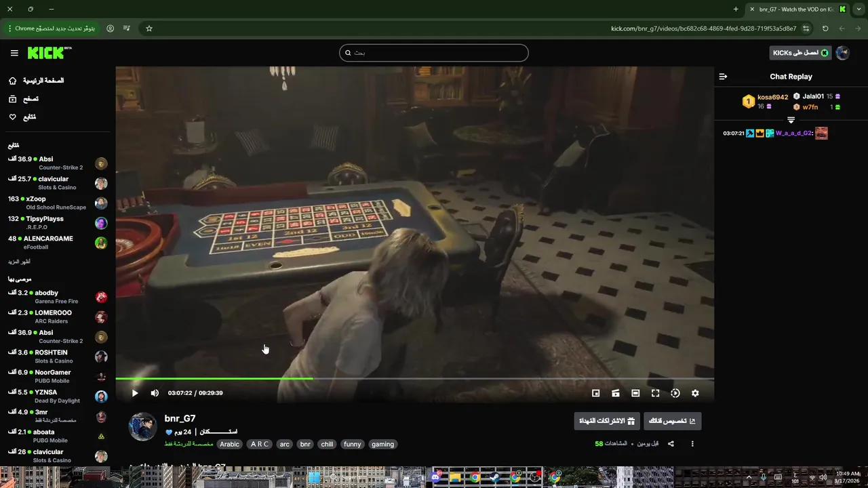
Task: Expand show more followed channels
Action: pos(19,262)
